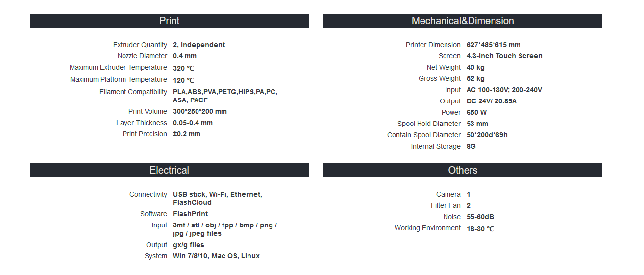Image resolution: width=644 pixels, height=275 pixels.
Task: Click the Internal Storage 8G value
Action: coord(471,146)
